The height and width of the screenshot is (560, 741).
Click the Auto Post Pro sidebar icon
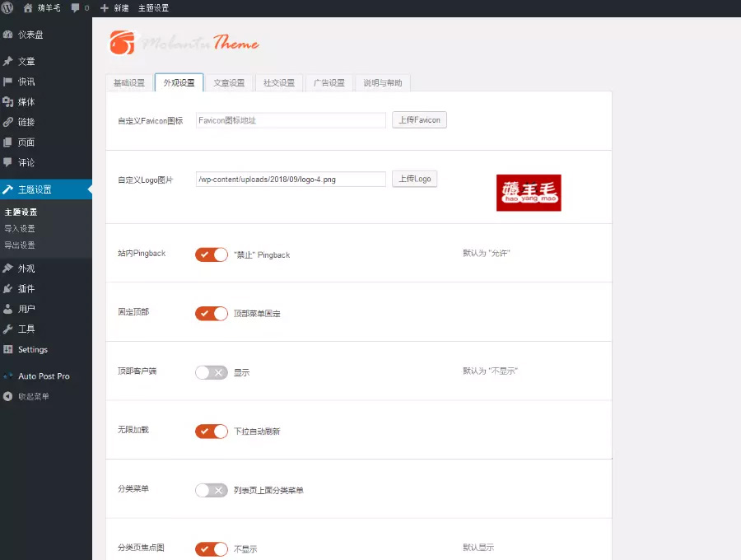point(8,376)
